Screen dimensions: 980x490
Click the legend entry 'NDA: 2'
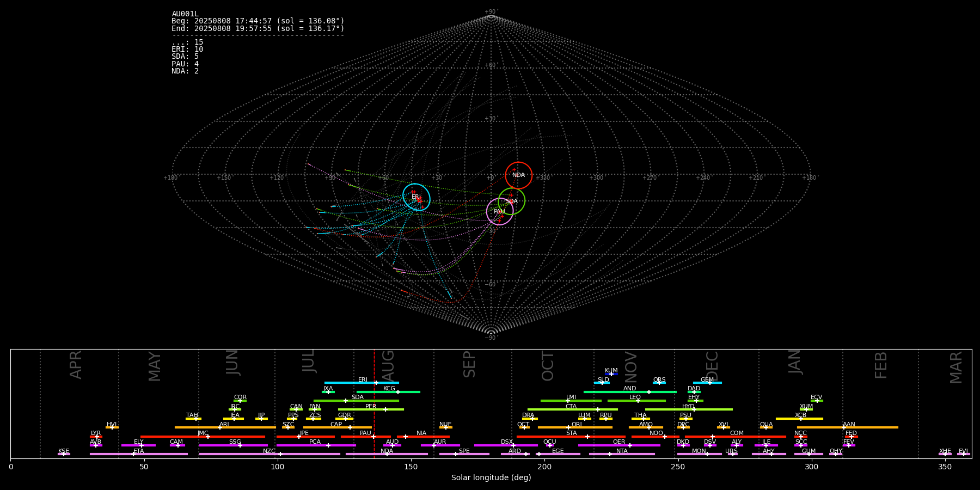pyautogui.click(x=185, y=71)
